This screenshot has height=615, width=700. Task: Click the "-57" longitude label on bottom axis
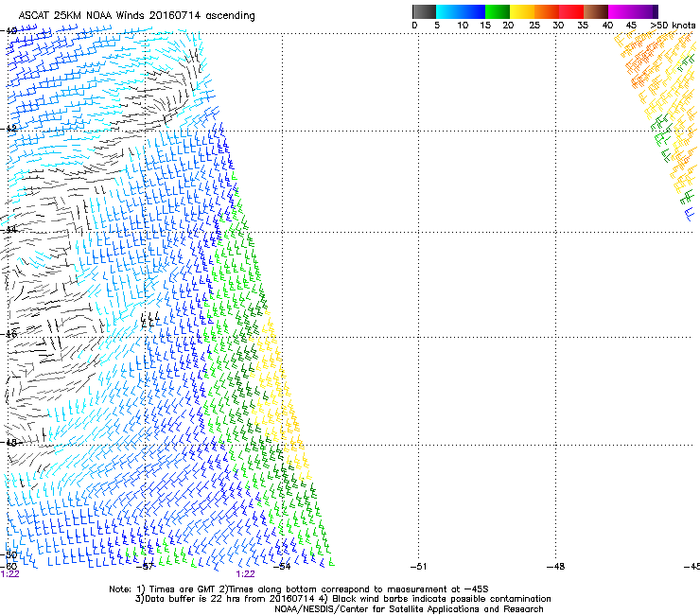pos(145,567)
